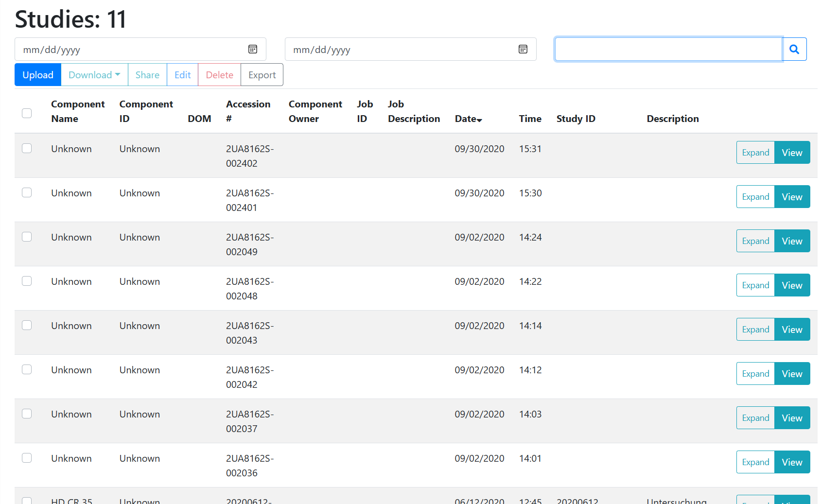Click the magnifier search button
The width and height of the screenshot is (821, 504).
pos(794,49)
